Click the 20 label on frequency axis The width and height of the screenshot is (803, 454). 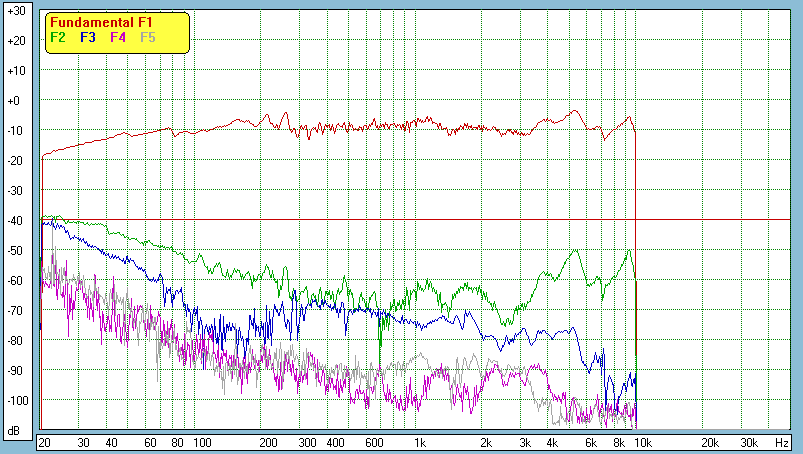[x=44, y=442]
